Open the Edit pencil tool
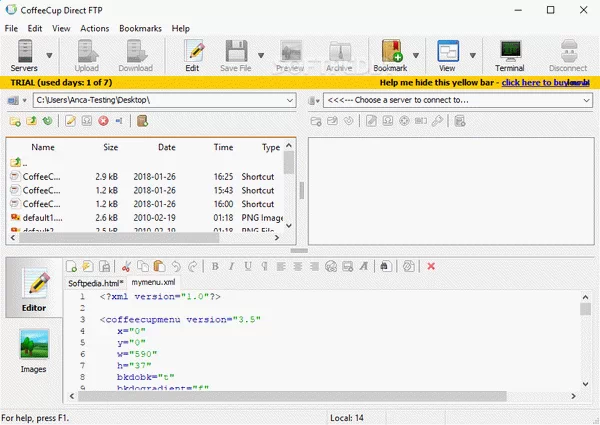The width and height of the screenshot is (600, 425). 193,56
